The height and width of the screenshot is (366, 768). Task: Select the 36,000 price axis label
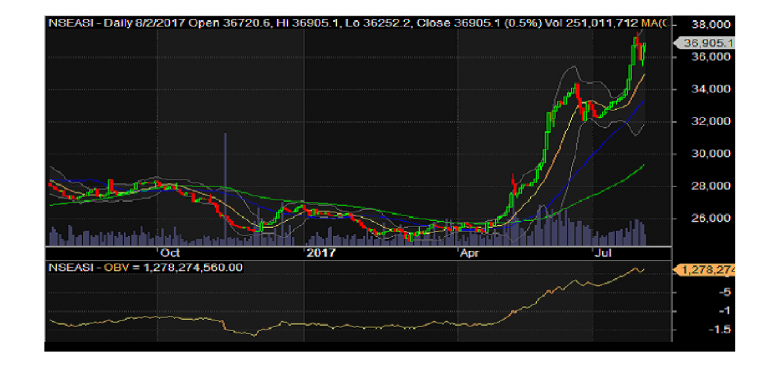pyautogui.click(x=710, y=56)
